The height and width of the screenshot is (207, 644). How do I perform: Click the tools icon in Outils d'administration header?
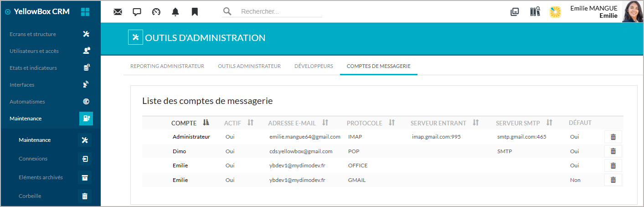(x=135, y=38)
